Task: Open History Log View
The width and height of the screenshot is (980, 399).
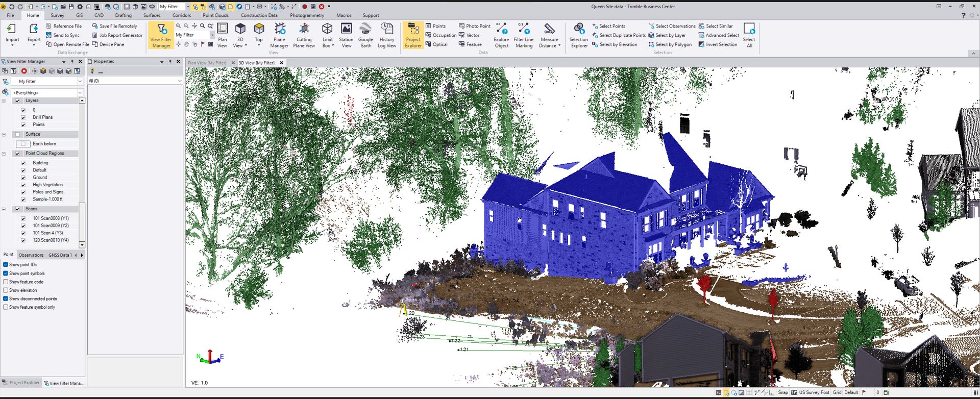Action: coord(387,35)
